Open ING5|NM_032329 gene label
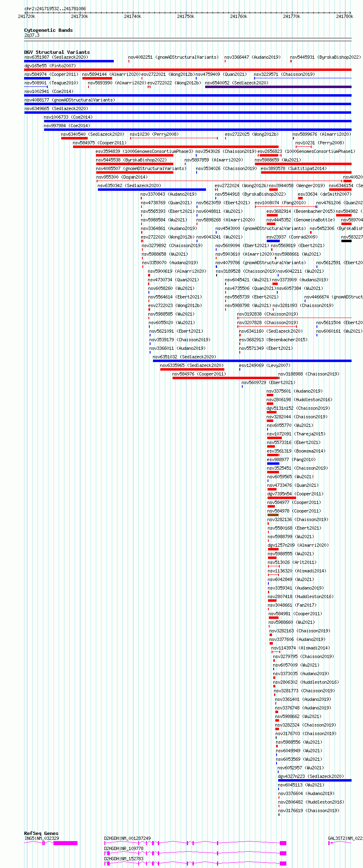 pyautogui.click(x=42, y=838)
